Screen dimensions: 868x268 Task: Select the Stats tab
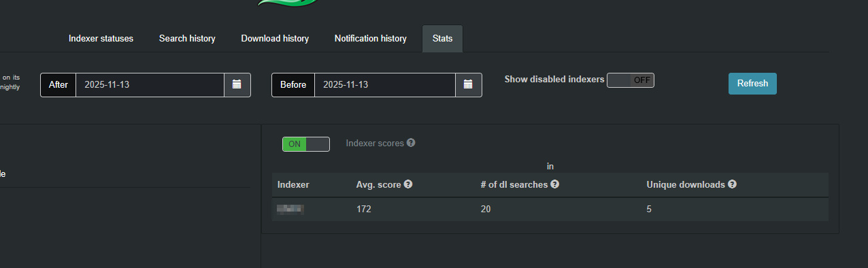[x=442, y=39]
